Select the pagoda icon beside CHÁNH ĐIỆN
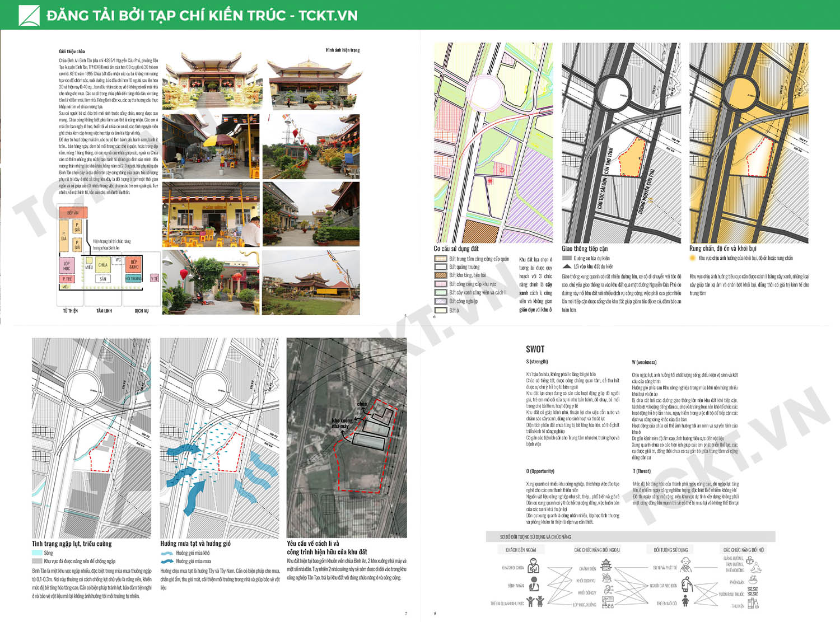Viewport: 840px width, 622px height. 606,565
